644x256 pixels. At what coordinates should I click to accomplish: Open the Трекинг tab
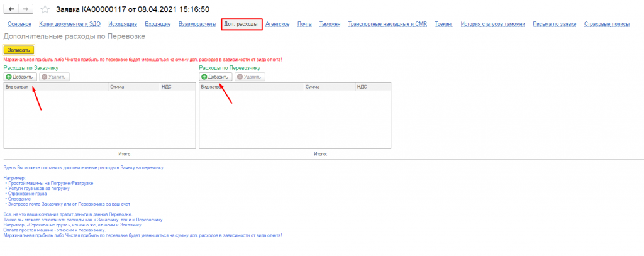click(443, 25)
